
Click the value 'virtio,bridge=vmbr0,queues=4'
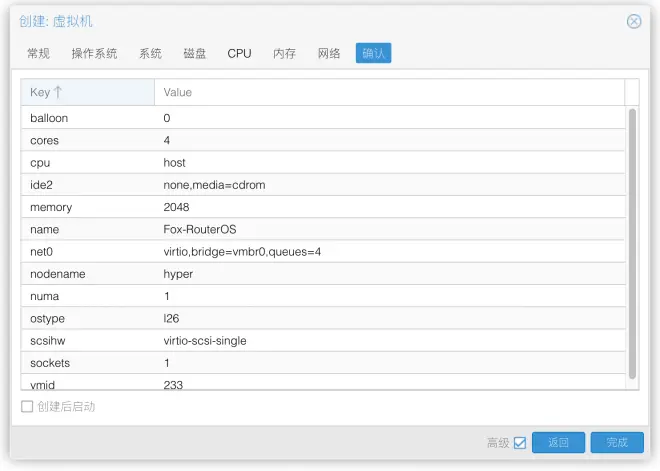click(242, 252)
